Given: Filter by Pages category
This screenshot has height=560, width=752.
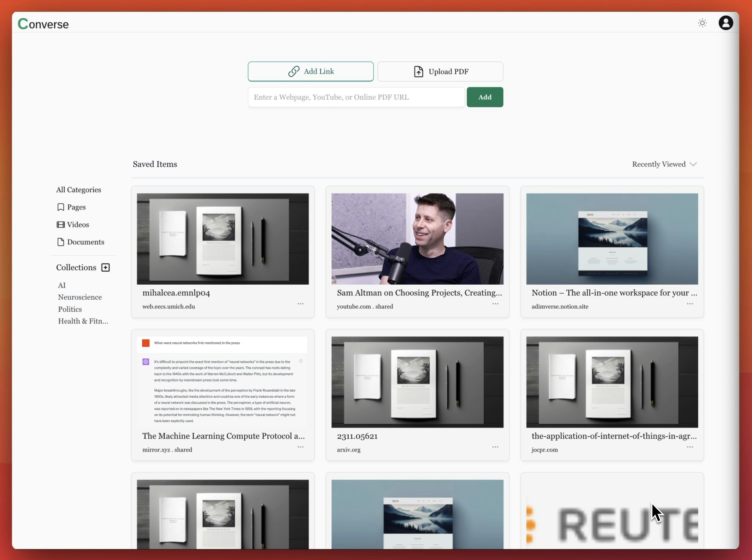Looking at the screenshot, I should [x=71, y=207].
